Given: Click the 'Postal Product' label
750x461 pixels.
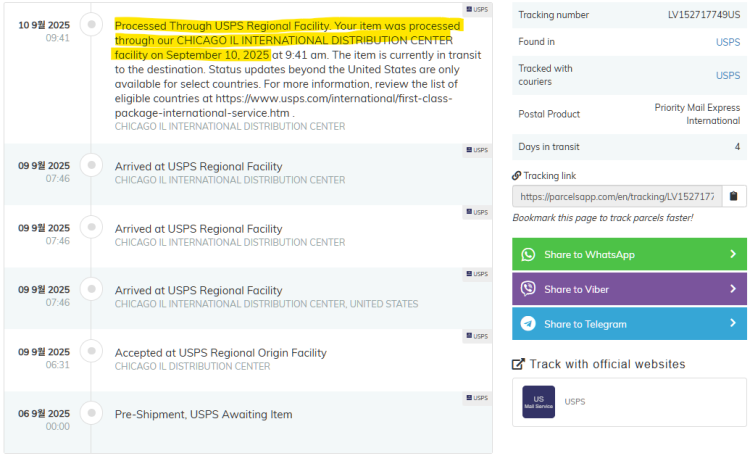Looking at the screenshot, I should coord(549,114).
